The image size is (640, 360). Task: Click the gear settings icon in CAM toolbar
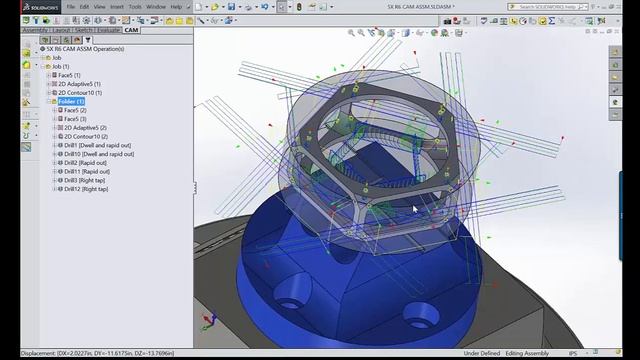click(x=87, y=20)
